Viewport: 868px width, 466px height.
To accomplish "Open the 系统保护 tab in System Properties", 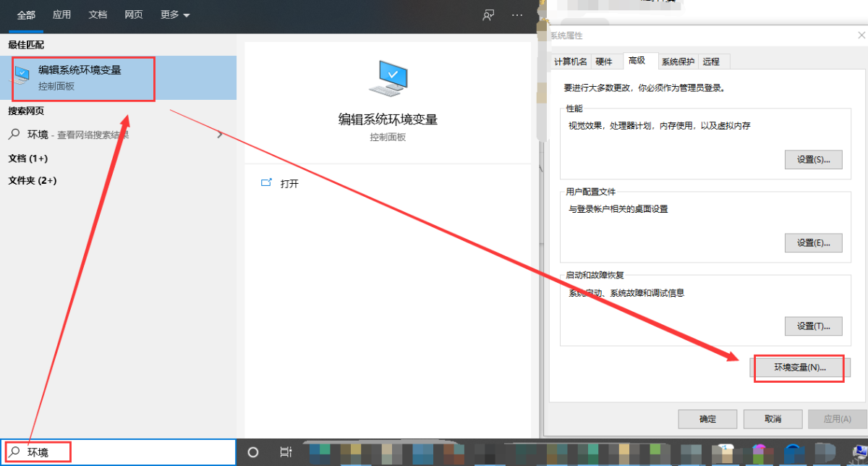I will click(678, 62).
